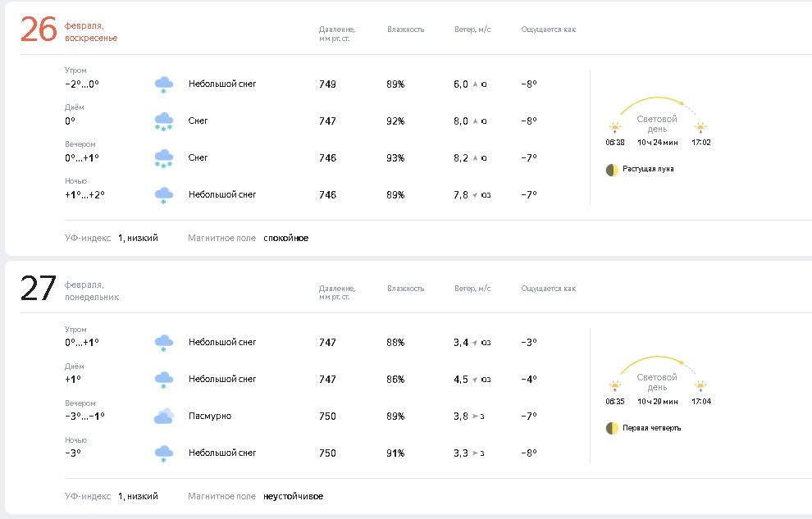Click the light snow icon for February 27 morning
Screen dimensions: 812x519
click(164, 343)
